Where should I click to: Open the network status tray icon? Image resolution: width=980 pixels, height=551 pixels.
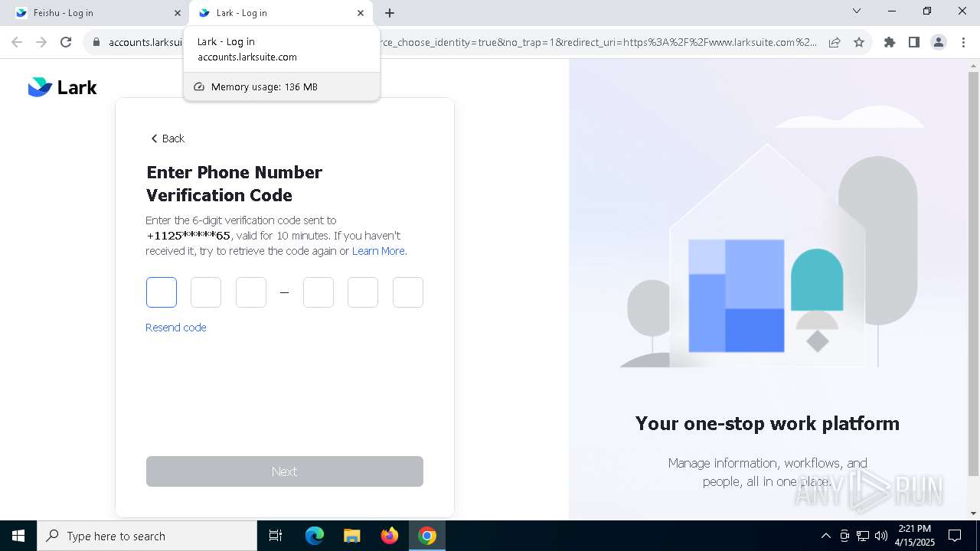pyautogui.click(x=863, y=536)
